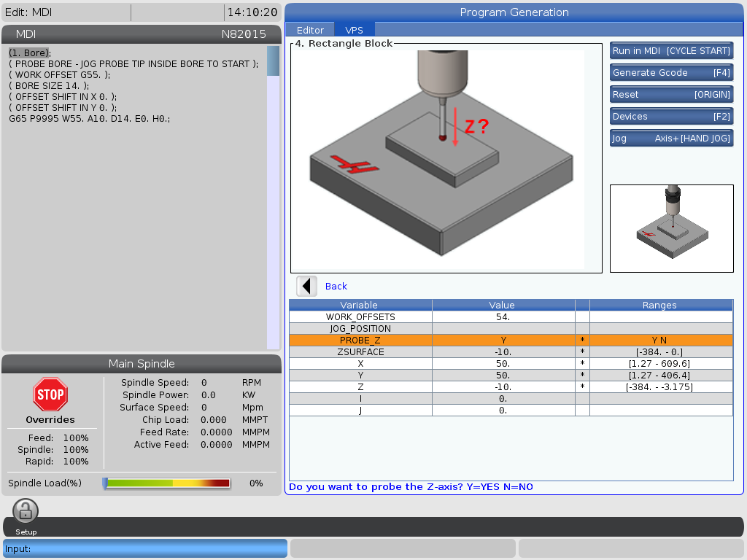747x560 pixels.
Task: Click the Input field
Action: pyautogui.click(x=145, y=548)
